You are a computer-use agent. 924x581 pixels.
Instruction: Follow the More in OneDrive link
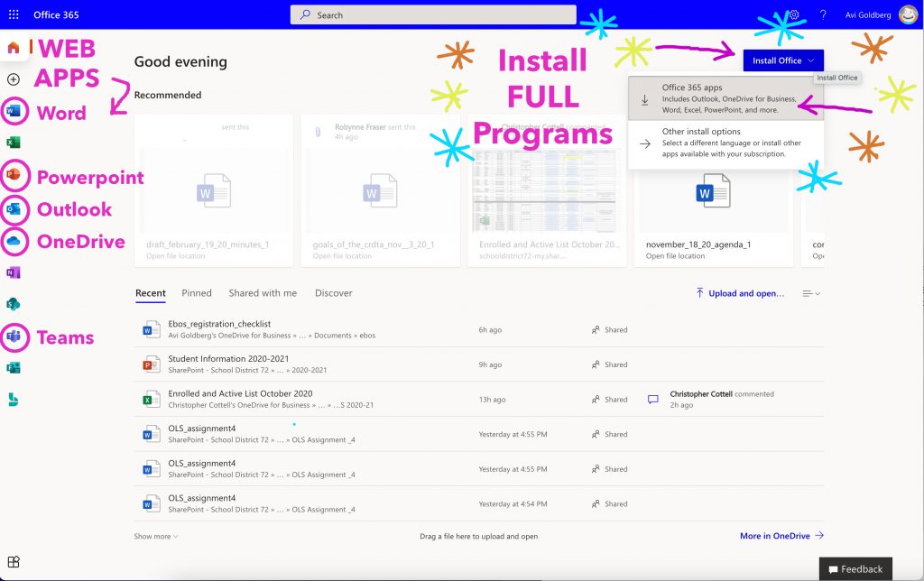click(781, 536)
